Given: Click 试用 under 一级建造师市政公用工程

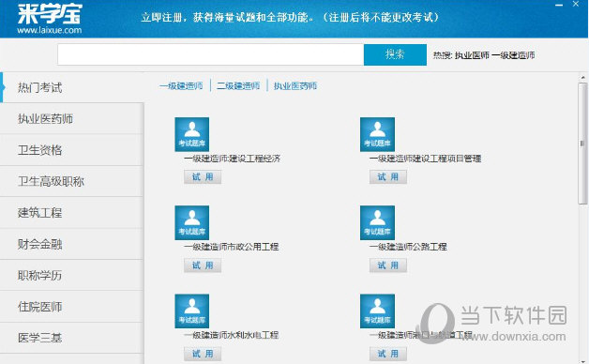Looking at the screenshot, I should point(203,265).
